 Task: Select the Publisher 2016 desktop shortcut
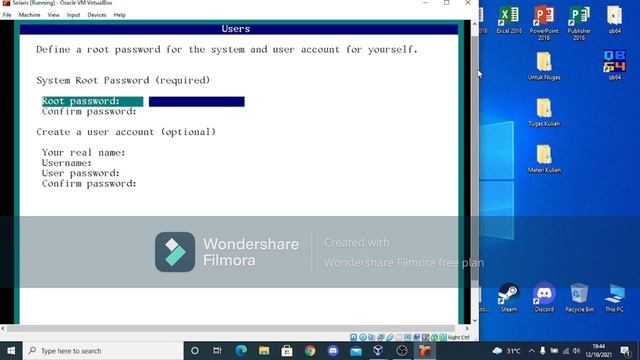coord(579,23)
